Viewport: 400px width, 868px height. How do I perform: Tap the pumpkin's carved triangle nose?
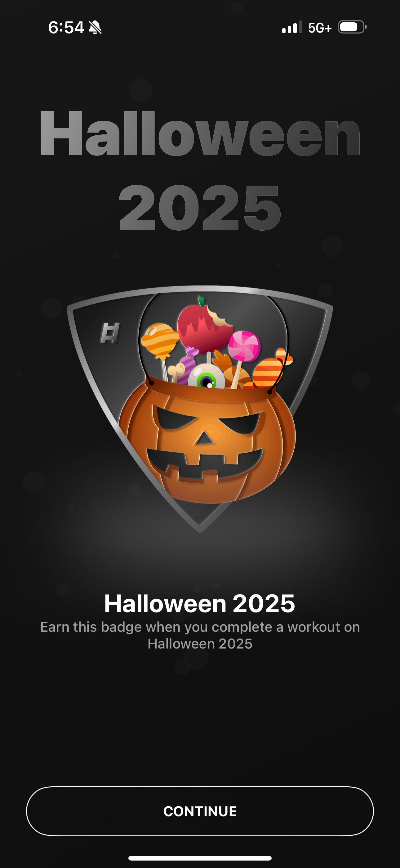pos(204,438)
